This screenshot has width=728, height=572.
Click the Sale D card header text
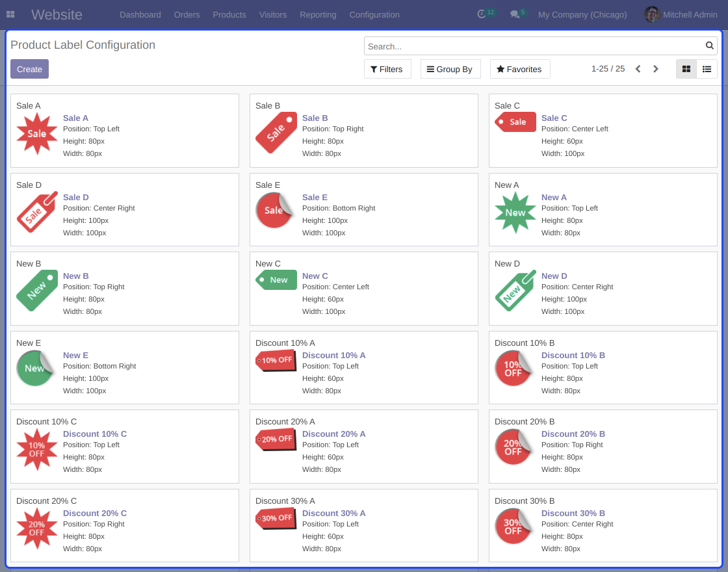pyautogui.click(x=29, y=185)
